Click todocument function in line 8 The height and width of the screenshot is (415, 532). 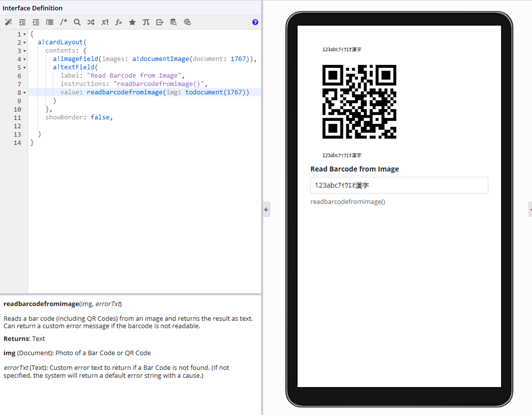click(204, 92)
